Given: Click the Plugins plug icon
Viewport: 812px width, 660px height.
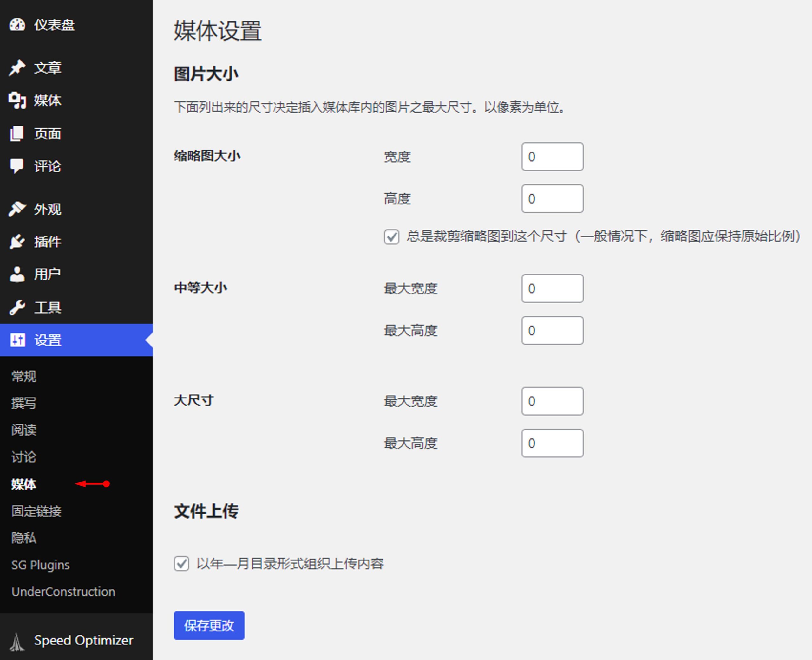Looking at the screenshot, I should click(17, 242).
